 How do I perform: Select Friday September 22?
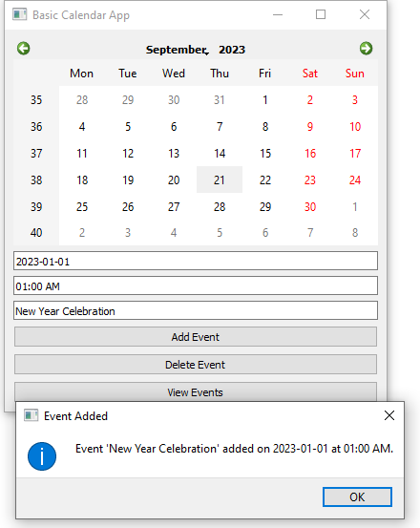[x=265, y=180]
